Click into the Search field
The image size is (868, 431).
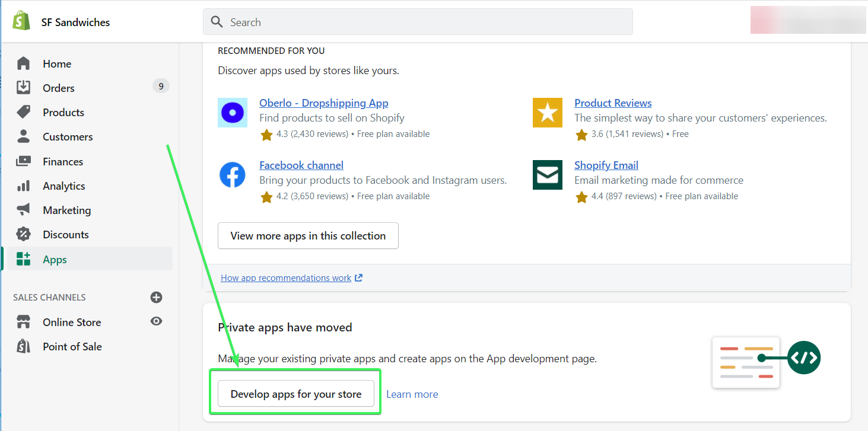click(x=418, y=22)
